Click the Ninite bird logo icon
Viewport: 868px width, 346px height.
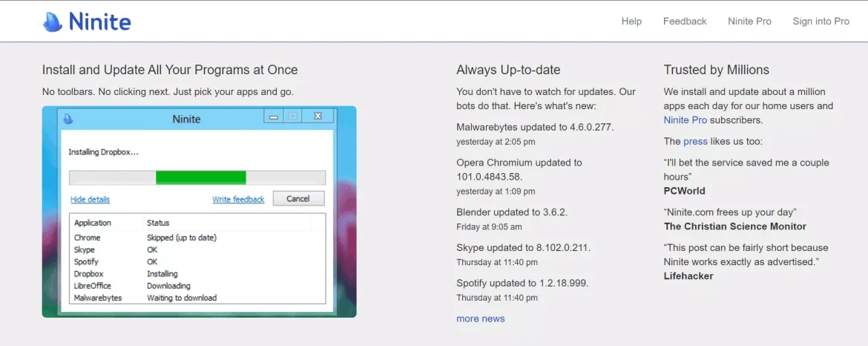pyautogui.click(x=53, y=22)
